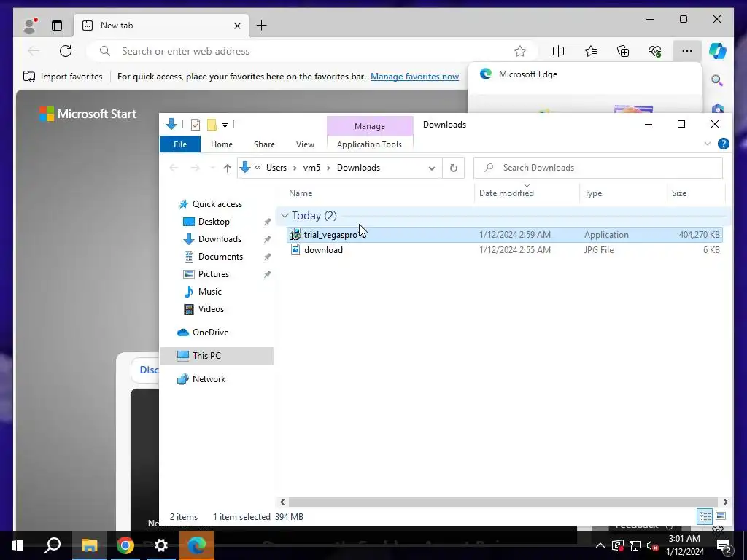Open Edge split screen icon
The image size is (747, 560).
pyautogui.click(x=558, y=51)
